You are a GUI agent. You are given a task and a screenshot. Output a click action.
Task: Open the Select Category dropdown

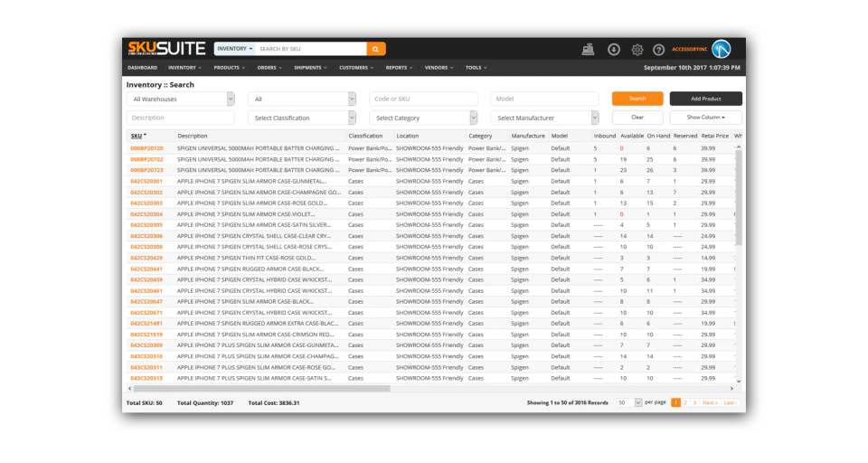423,118
